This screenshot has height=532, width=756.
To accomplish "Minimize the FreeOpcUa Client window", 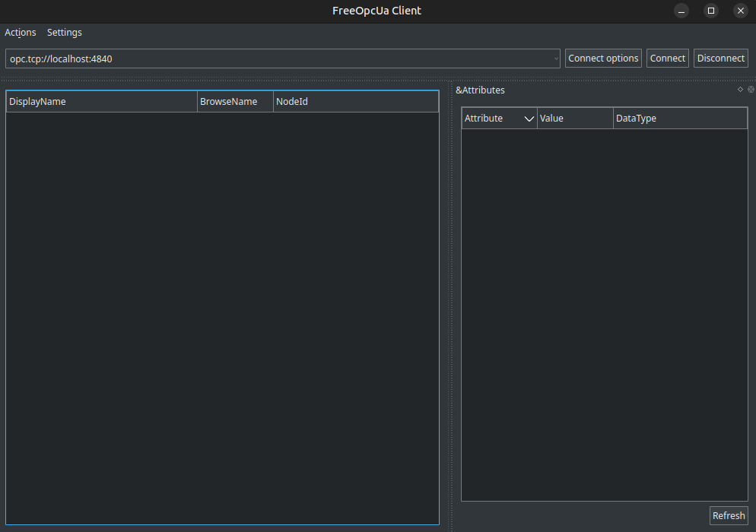I will (681, 11).
